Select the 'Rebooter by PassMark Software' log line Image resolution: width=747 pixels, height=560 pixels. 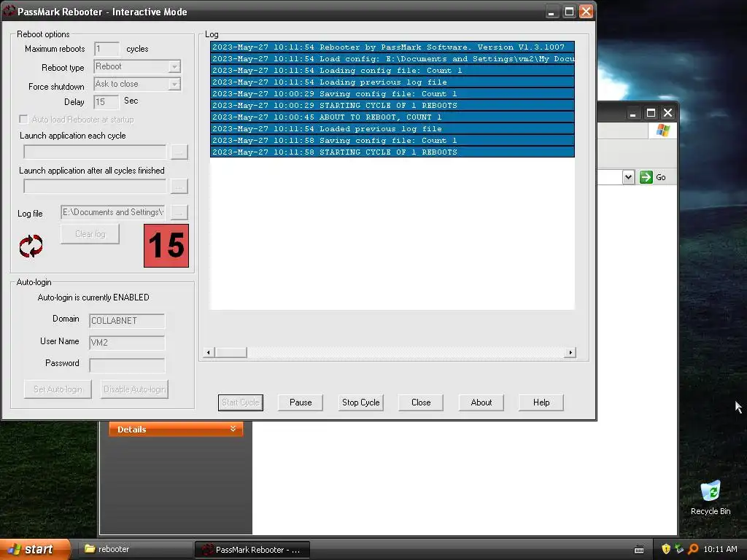coord(392,47)
